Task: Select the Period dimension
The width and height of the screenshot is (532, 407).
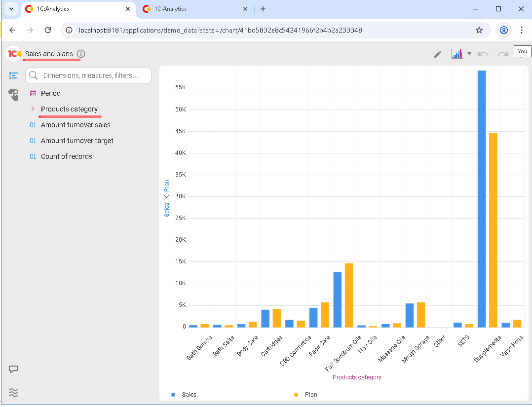Action: 51,93
